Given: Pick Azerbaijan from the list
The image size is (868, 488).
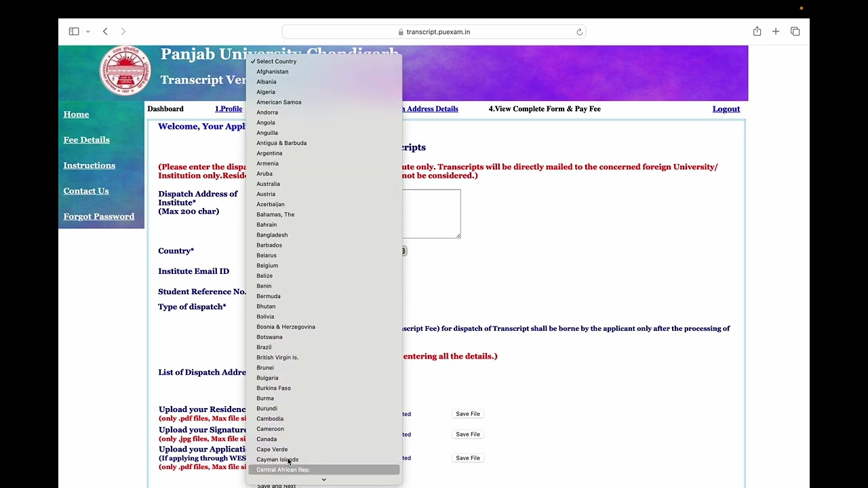Looking at the screenshot, I should (323, 204).
